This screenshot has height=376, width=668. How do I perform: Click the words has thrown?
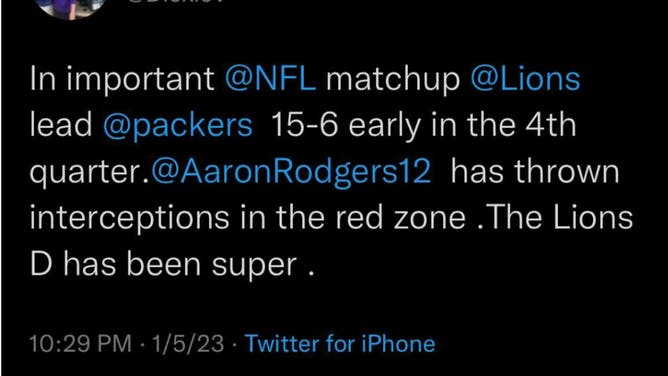click(535, 172)
